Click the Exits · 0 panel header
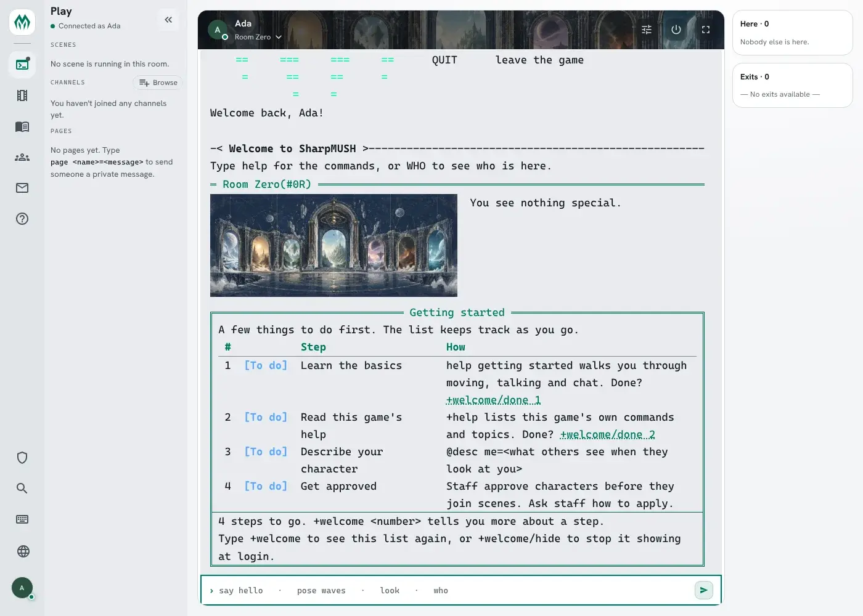The image size is (863, 616). (755, 77)
